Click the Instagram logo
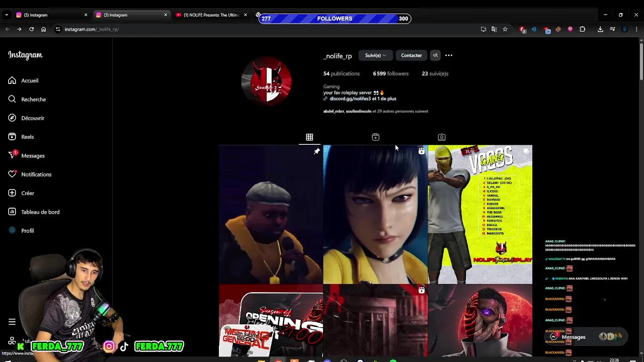Screen dimensions: 644x362 pyautogui.click(x=25, y=55)
